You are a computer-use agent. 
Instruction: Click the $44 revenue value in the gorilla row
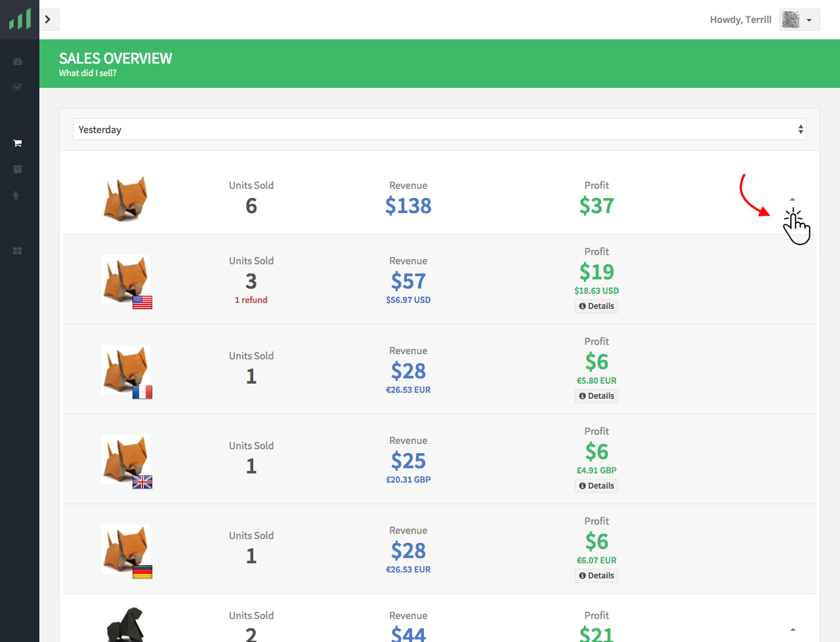coord(408,634)
